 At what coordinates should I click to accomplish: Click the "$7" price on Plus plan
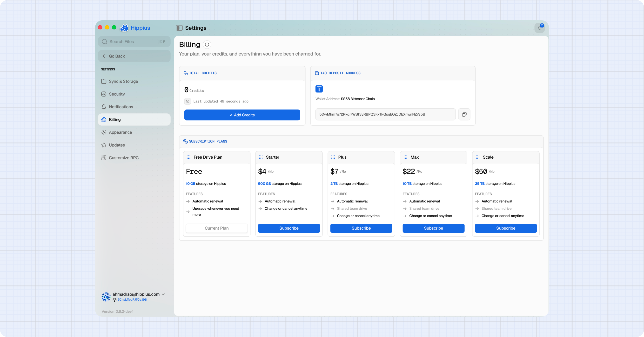point(334,171)
